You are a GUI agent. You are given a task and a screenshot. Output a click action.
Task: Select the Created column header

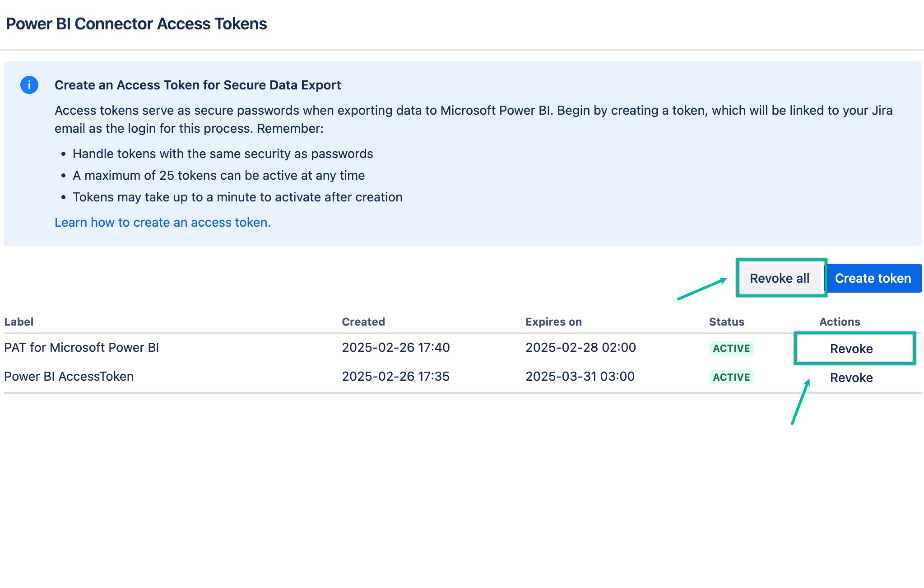pos(363,322)
